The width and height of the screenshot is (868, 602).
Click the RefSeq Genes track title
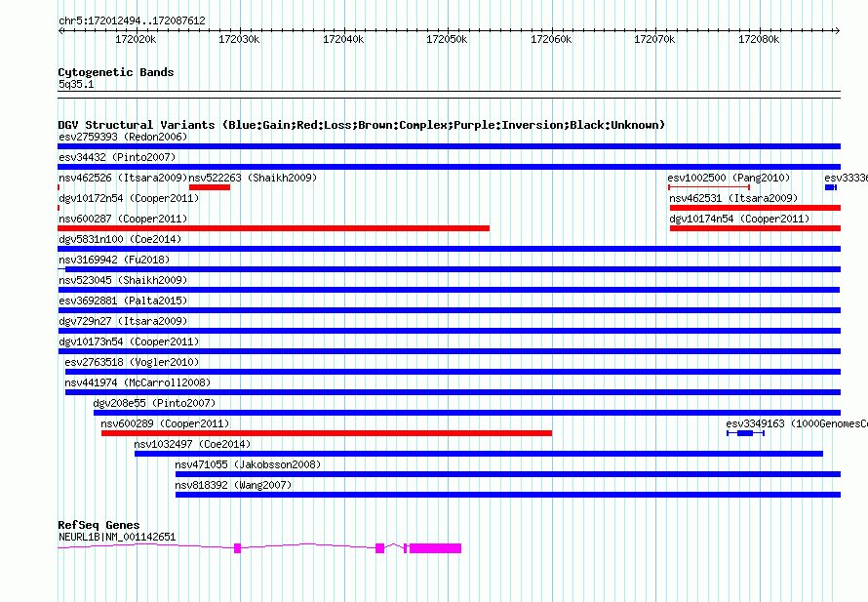tap(99, 525)
